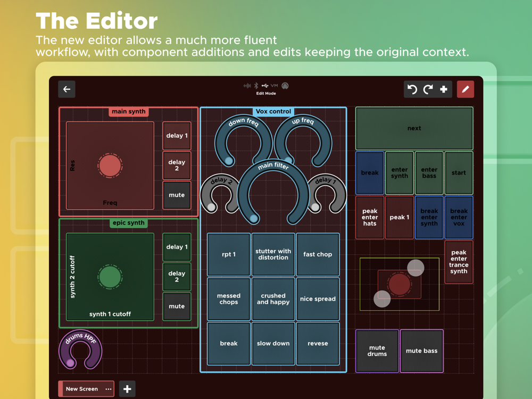The height and width of the screenshot is (399, 532).
Task: Add a new screen with bottom plus
Action: (x=127, y=389)
